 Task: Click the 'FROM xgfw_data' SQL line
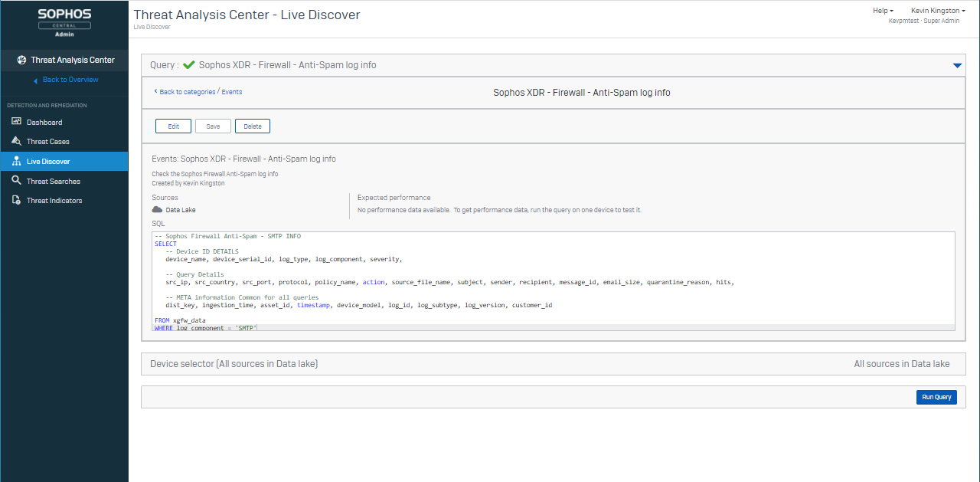click(x=180, y=320)
